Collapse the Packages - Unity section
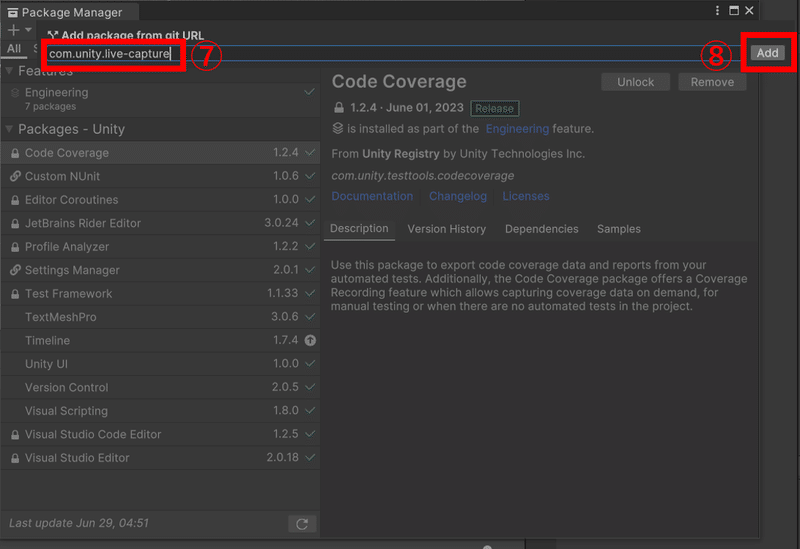Image resolution: width=800 pixels, height=549 pixels. point(9,129)
